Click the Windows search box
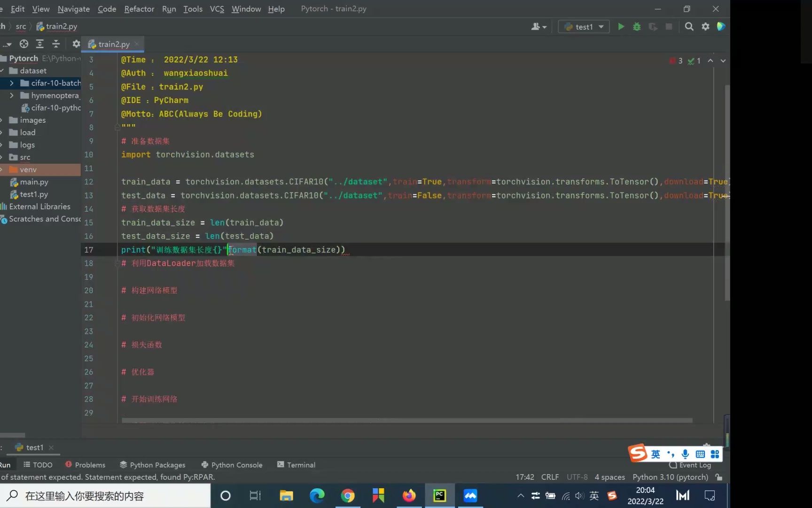This screenshot has height=508, width=812. [105, 496]
